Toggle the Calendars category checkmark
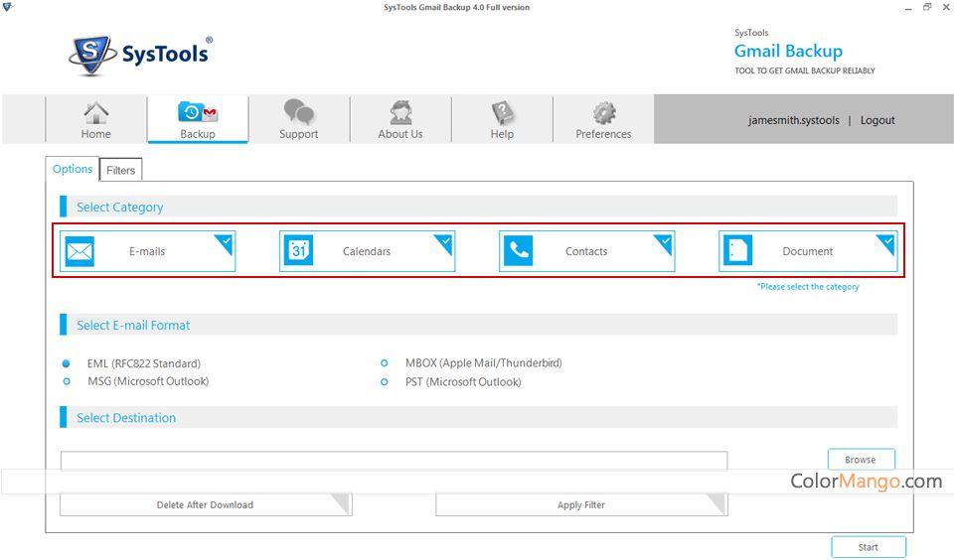 [445, 242]
